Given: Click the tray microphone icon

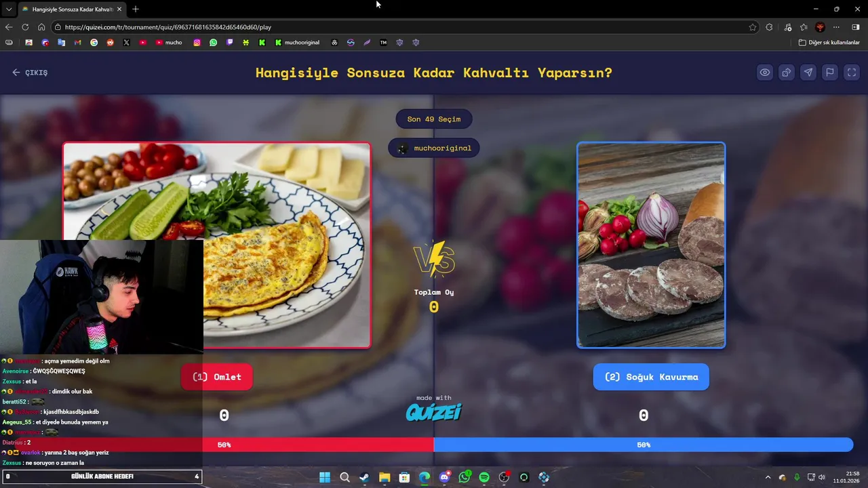Looking at the screenshot, I should (797, 477).
